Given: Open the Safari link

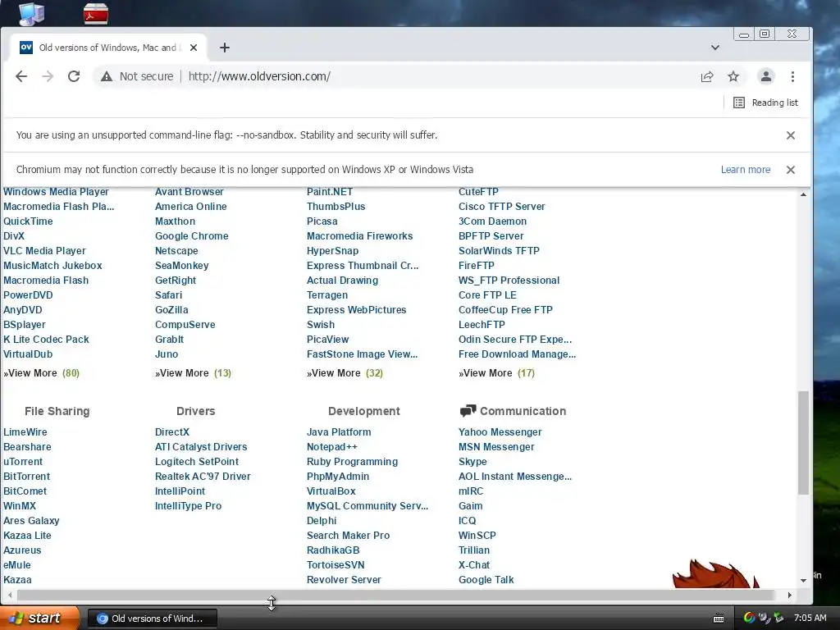Looking at the screenshot, I should click(x=168, y=295).
